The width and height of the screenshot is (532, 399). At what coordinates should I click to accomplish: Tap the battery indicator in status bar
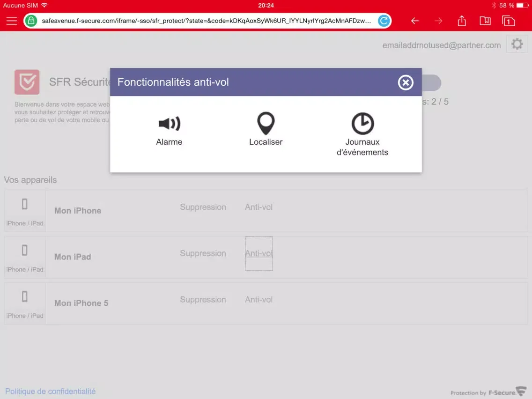click(x=523, y=6)
